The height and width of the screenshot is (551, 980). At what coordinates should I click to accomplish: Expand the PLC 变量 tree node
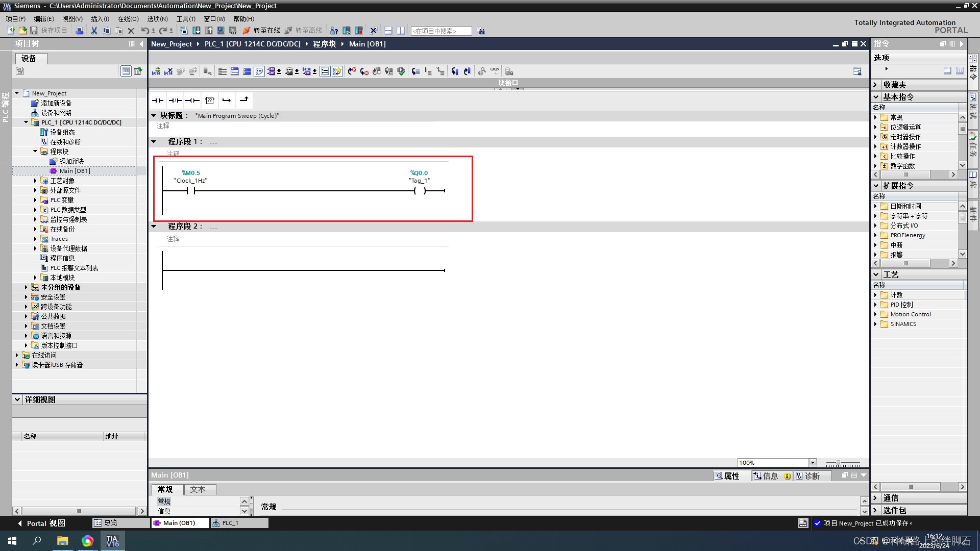coord(35,200)
